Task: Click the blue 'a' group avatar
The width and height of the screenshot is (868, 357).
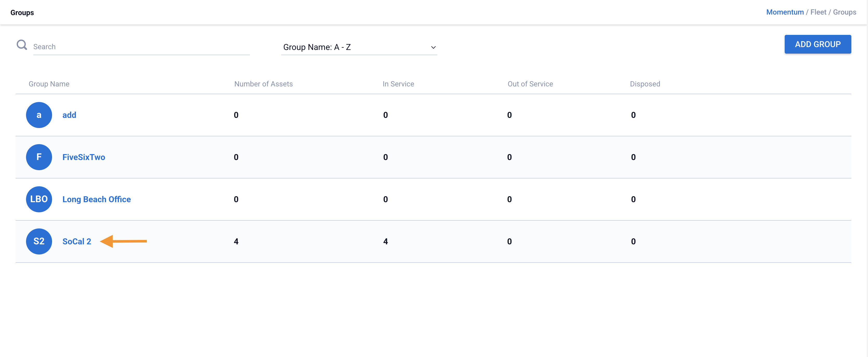Action: coord(39,115)
